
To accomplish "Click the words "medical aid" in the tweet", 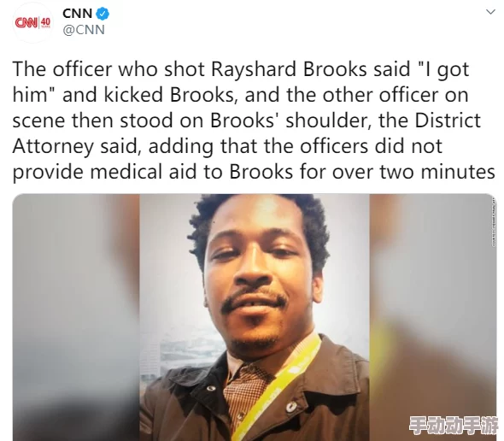I will [x=143, y=172].
